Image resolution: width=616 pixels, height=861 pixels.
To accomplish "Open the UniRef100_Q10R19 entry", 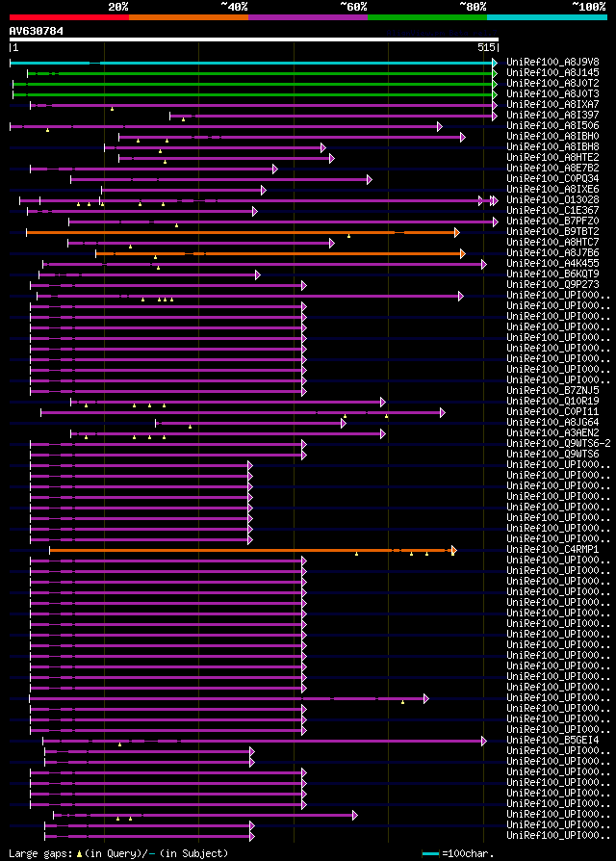I will tap(552, 402).
